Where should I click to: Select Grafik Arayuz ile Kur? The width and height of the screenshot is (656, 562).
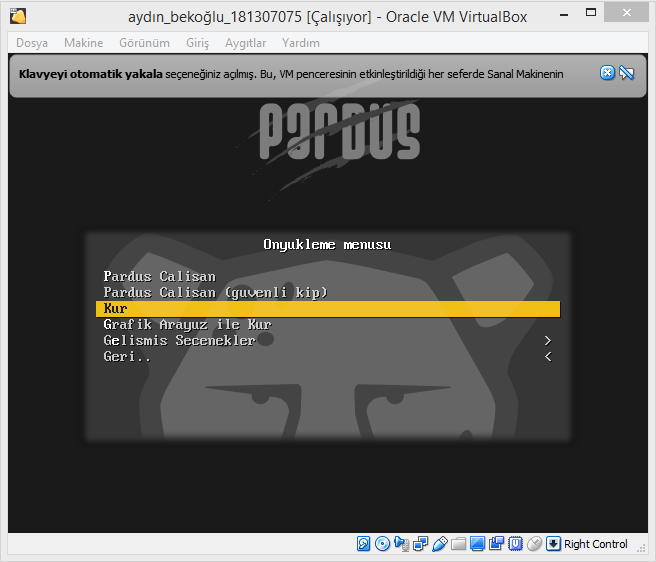(328, 325)
